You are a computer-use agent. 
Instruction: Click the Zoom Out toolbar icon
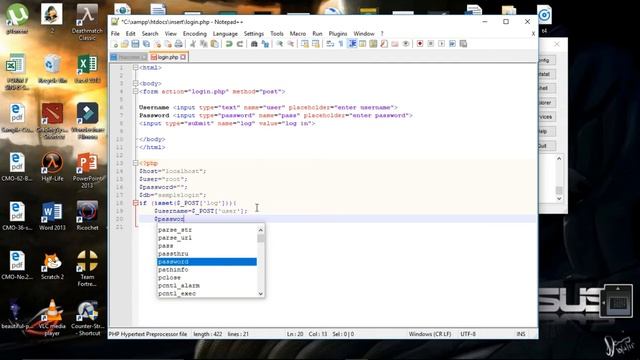click(x=290, y=44)
